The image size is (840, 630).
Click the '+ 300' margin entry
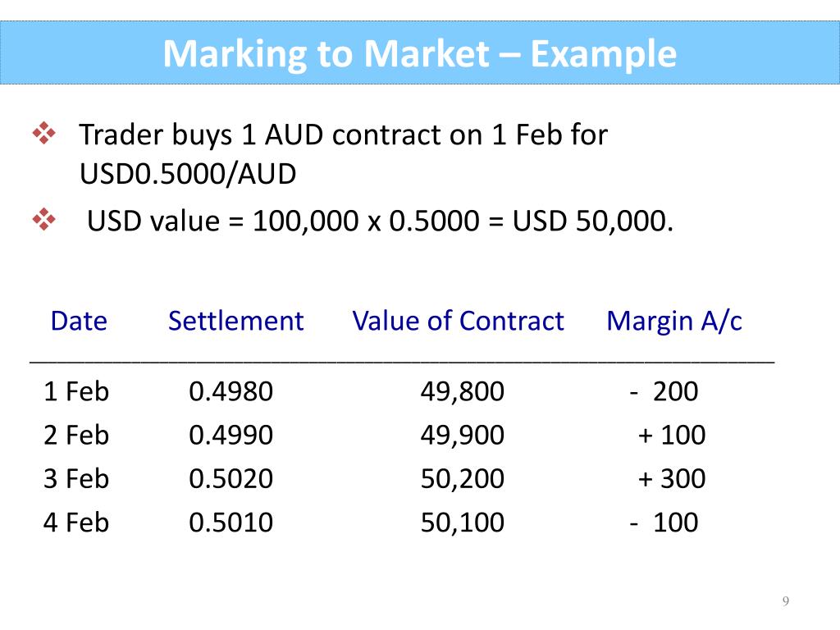click(x=672, y=478)
